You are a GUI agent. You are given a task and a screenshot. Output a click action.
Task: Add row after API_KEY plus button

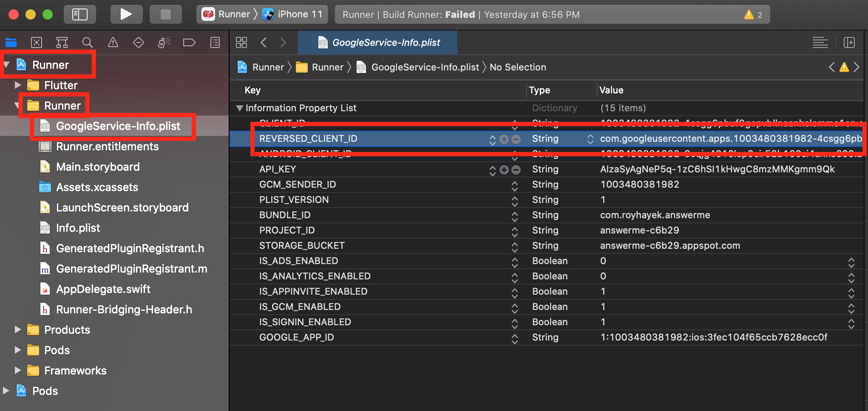[504, 170]
